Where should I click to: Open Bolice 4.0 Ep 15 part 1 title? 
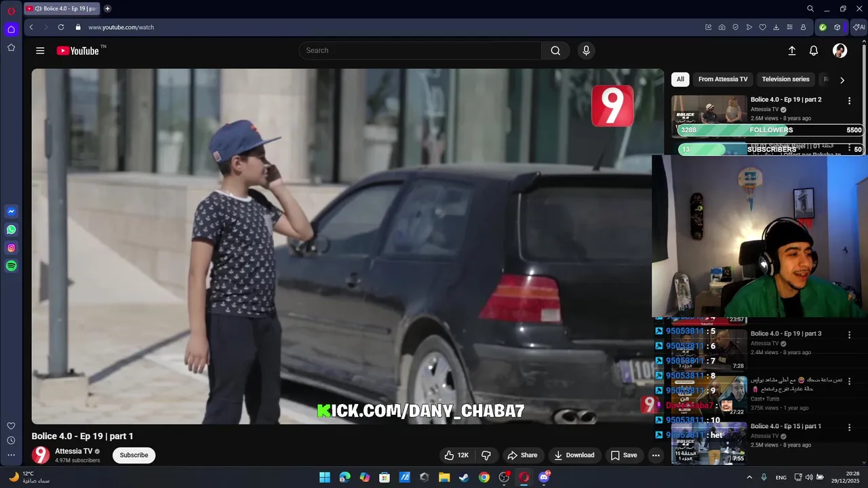[785, 426]
